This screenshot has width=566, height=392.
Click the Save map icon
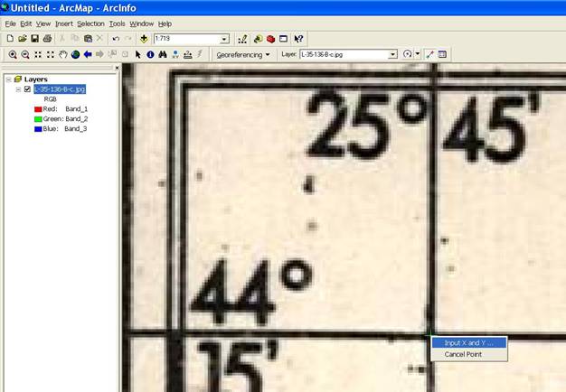(34, 39)
